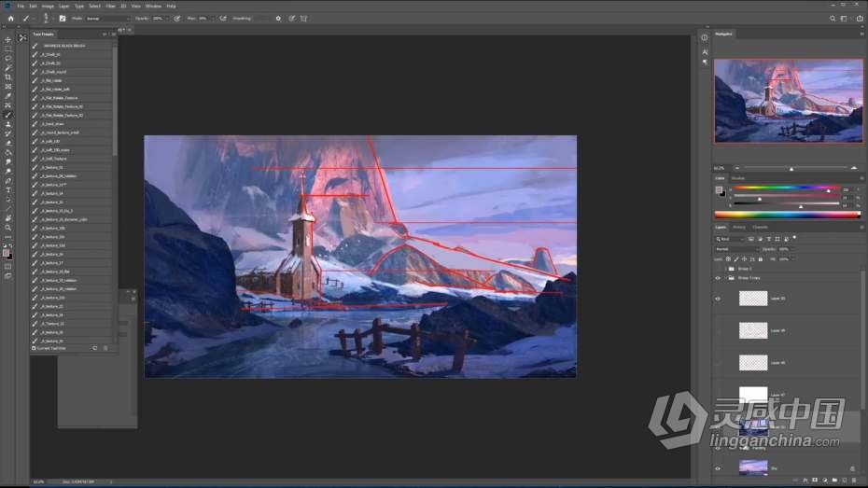Viewport: 868px width, 488px height.
Task: Expand the Group 2 folder arrow
Action: click(726, 269)
